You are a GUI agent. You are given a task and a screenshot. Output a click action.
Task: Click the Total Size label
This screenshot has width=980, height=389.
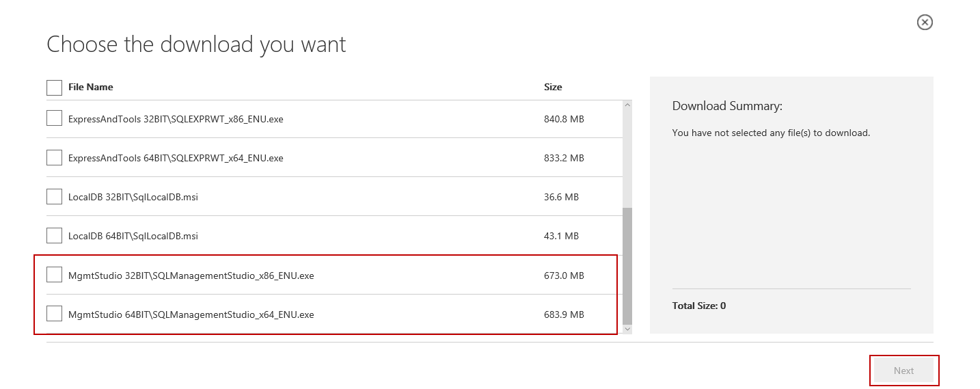(699, 306)
